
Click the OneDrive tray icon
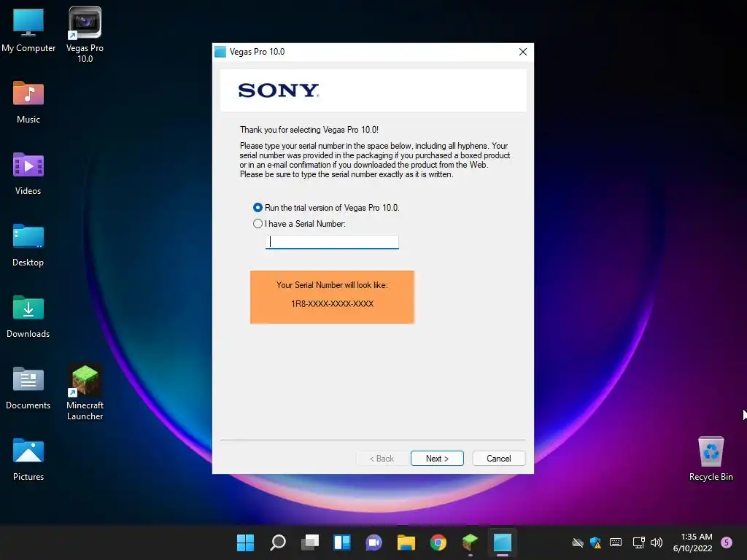[578, 542]
